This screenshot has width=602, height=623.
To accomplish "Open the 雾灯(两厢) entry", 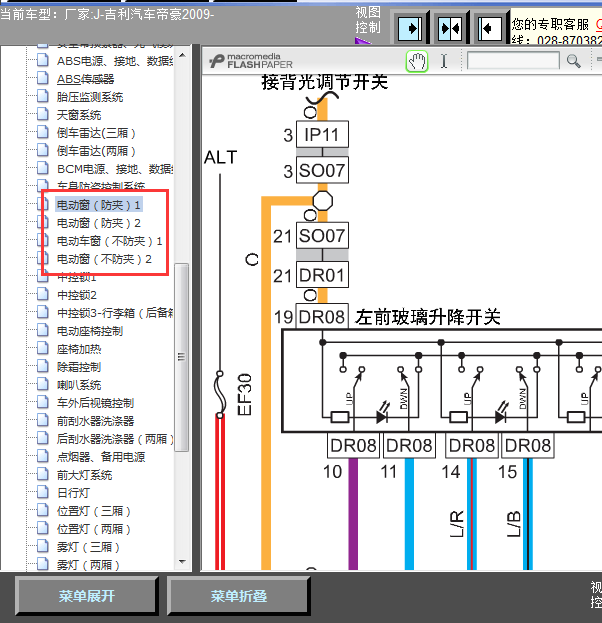I will point(88,565).
